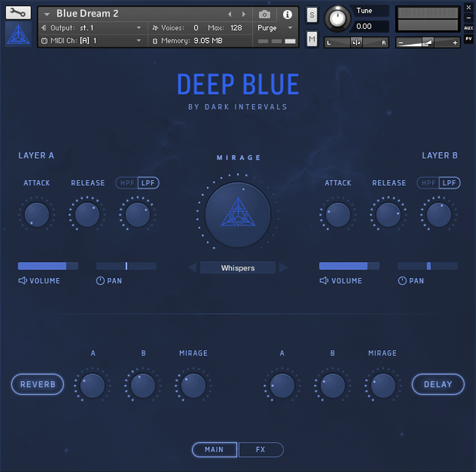Toggle the DELAY button
The height and width of the screenshot is (472, 476).
coord(438,385)
